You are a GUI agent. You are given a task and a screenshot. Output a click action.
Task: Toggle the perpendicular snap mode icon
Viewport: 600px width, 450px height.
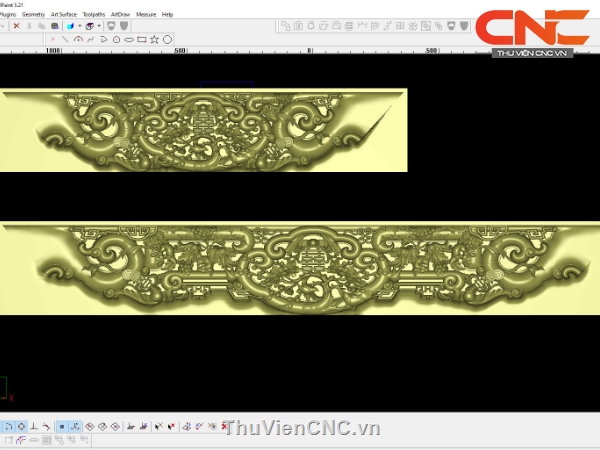[x=34, y=427]
